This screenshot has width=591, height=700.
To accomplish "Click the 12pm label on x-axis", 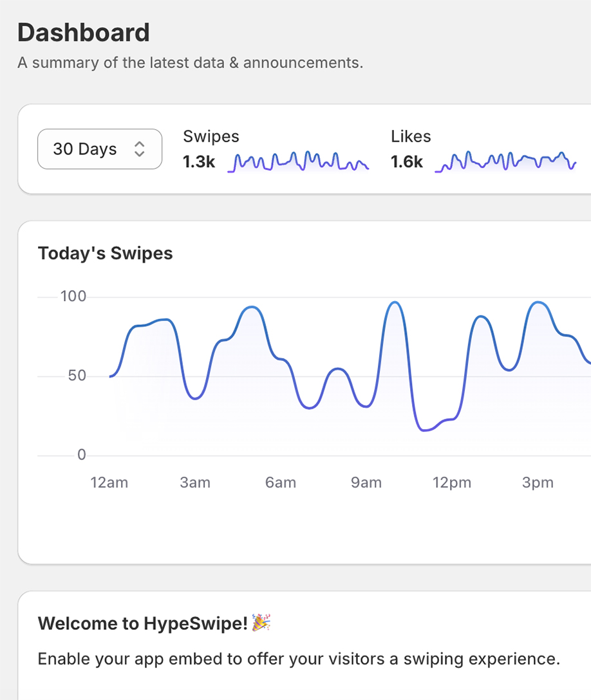I will 452,483.
